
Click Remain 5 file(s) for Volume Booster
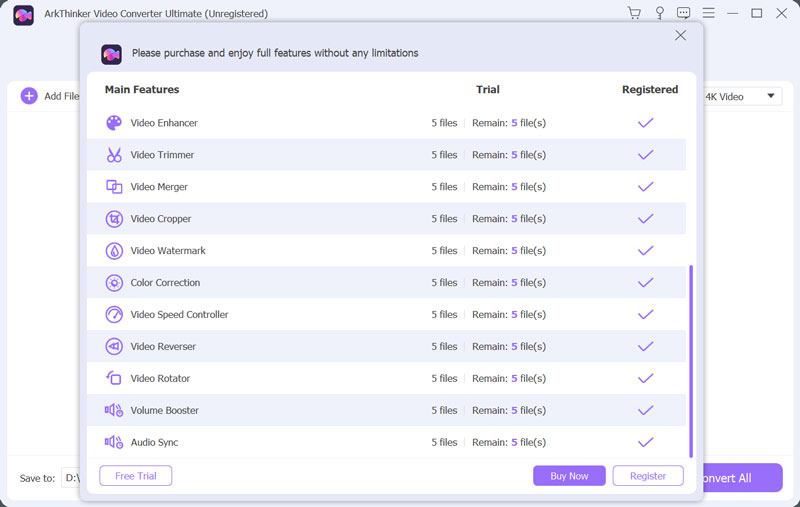click(509, 411)
